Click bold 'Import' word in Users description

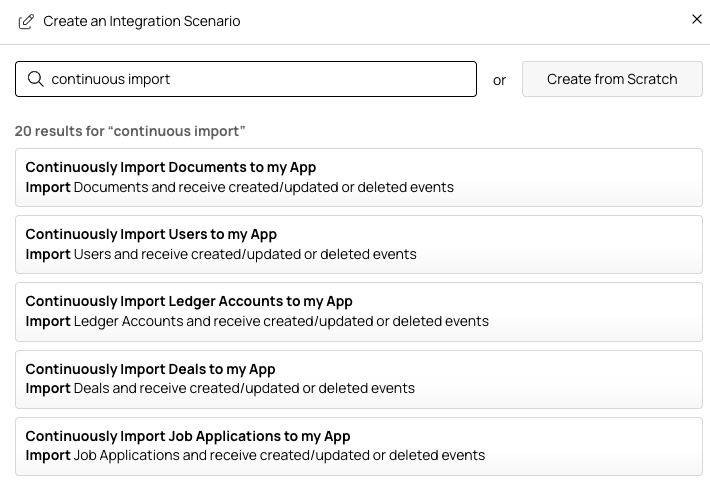coord(47,254)
